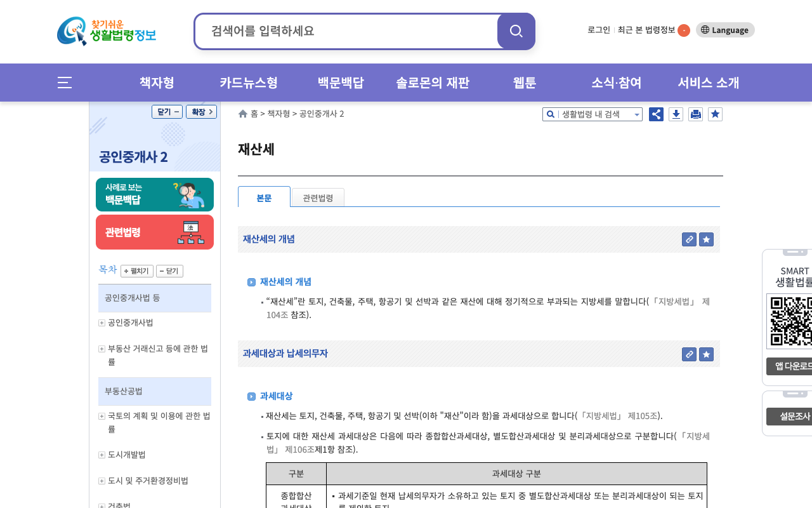
Task: Open the 생활법령정보 site logo
Action: (x=107, y=31)
